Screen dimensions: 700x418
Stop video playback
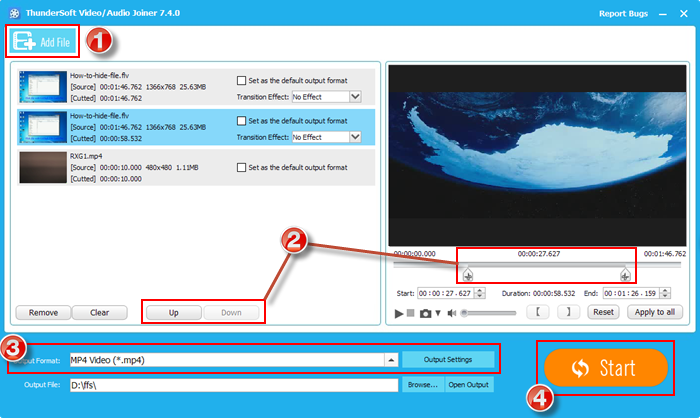pos(412,313)
